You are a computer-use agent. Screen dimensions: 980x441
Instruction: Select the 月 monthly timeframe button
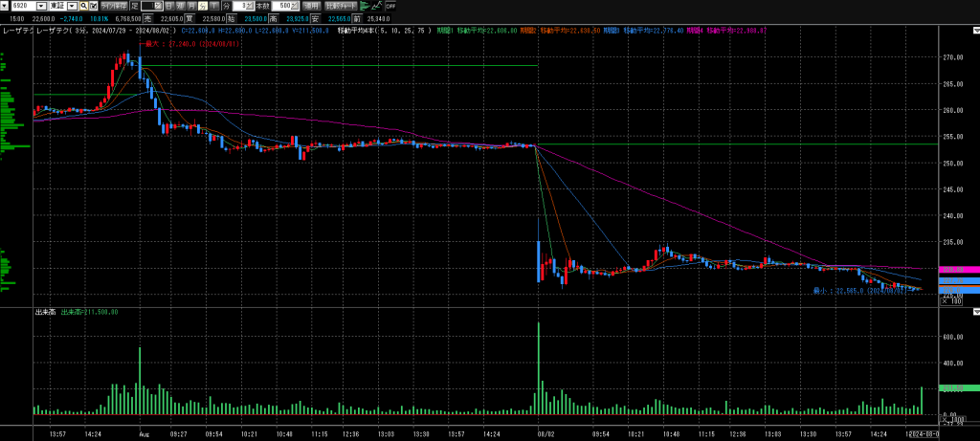point(191,6)
